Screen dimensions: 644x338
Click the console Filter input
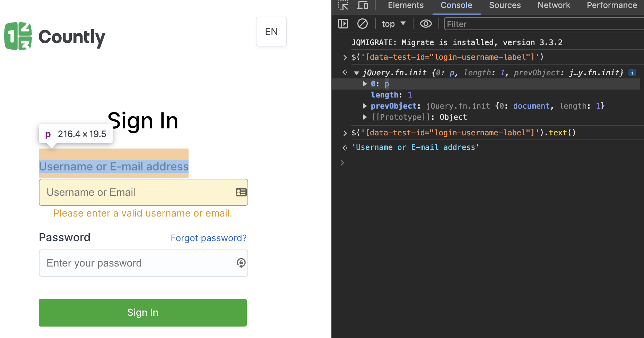[x=544, y=24]
